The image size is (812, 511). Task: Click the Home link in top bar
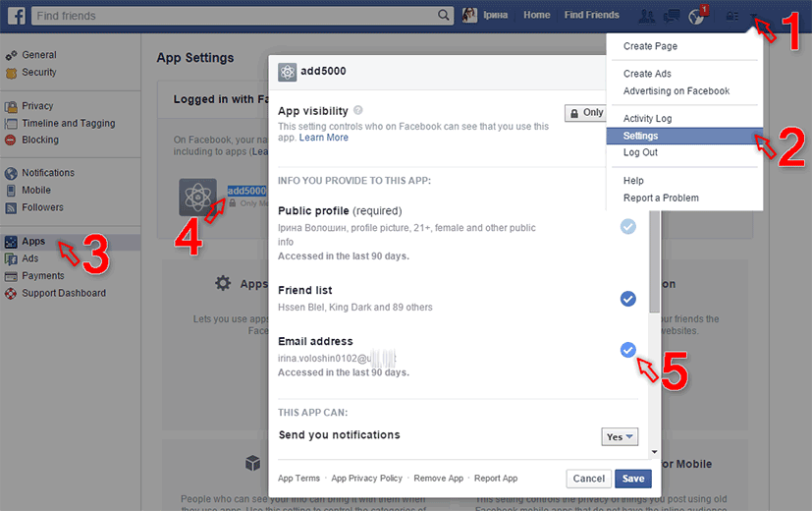536,15
